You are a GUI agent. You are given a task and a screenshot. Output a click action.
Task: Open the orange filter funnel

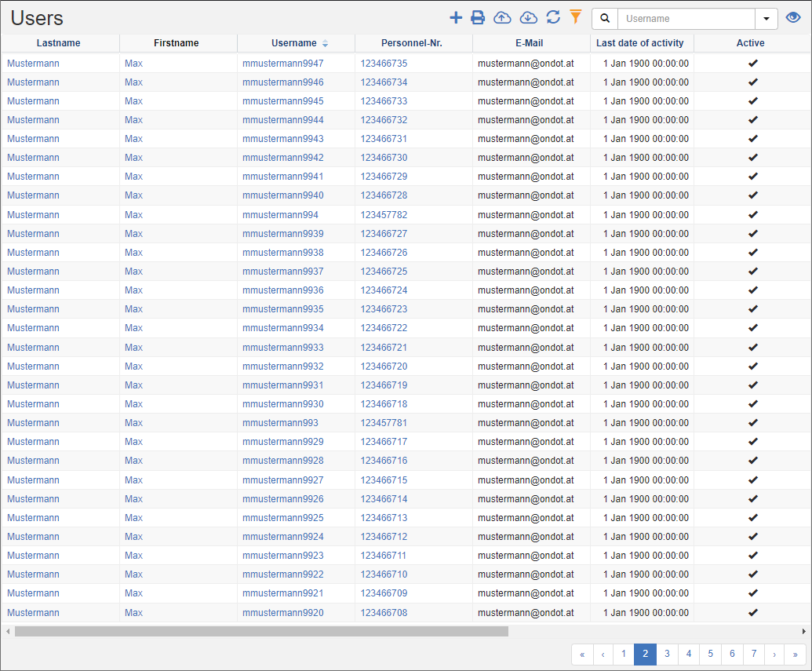point(576,17)
